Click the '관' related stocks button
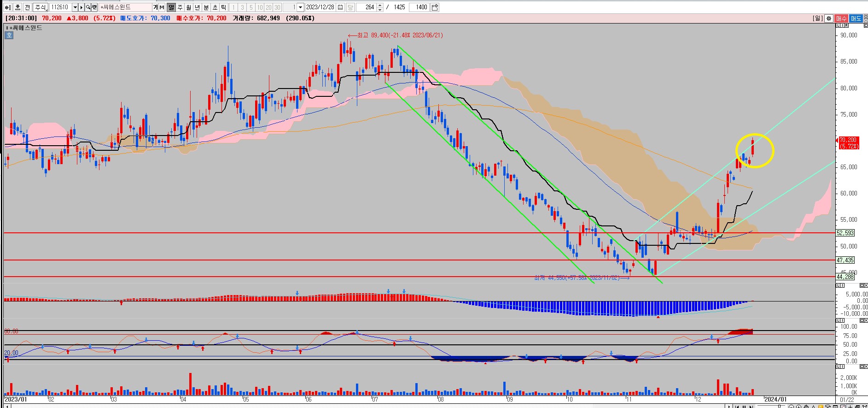This screenshot has height=408, width=868. 94,7
